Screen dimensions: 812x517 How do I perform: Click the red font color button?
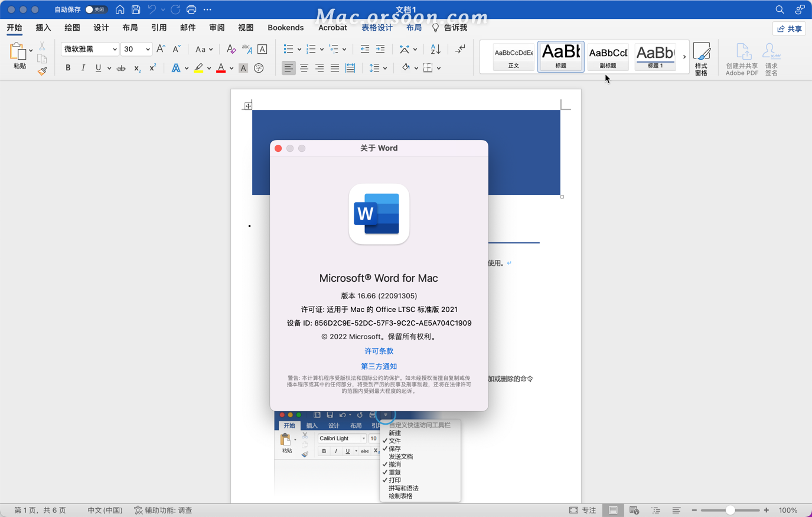(x=221, y=68)
